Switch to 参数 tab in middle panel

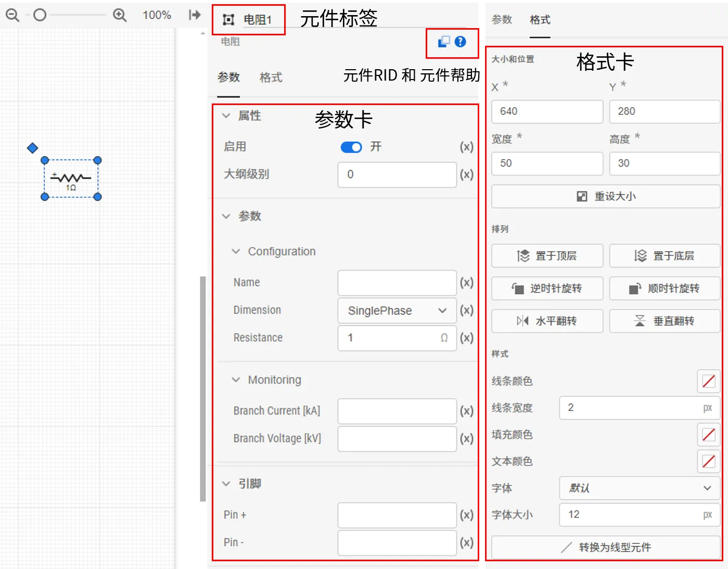(228, 77)
